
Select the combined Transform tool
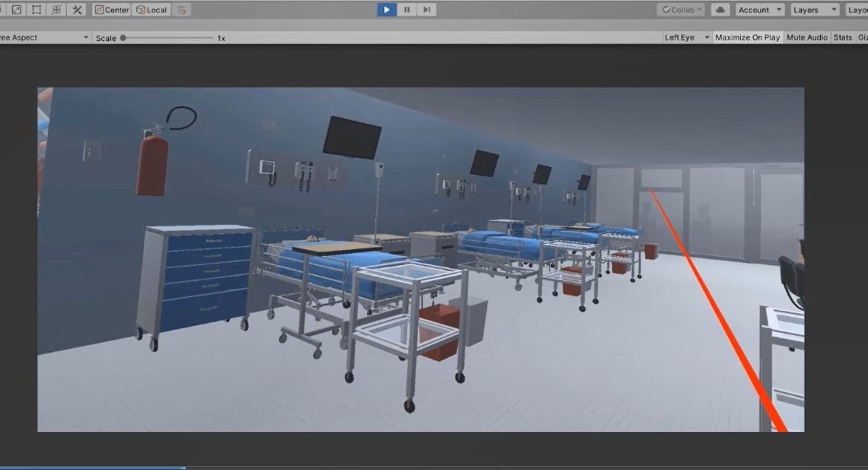pyautogui.click(x=56, y=10)
